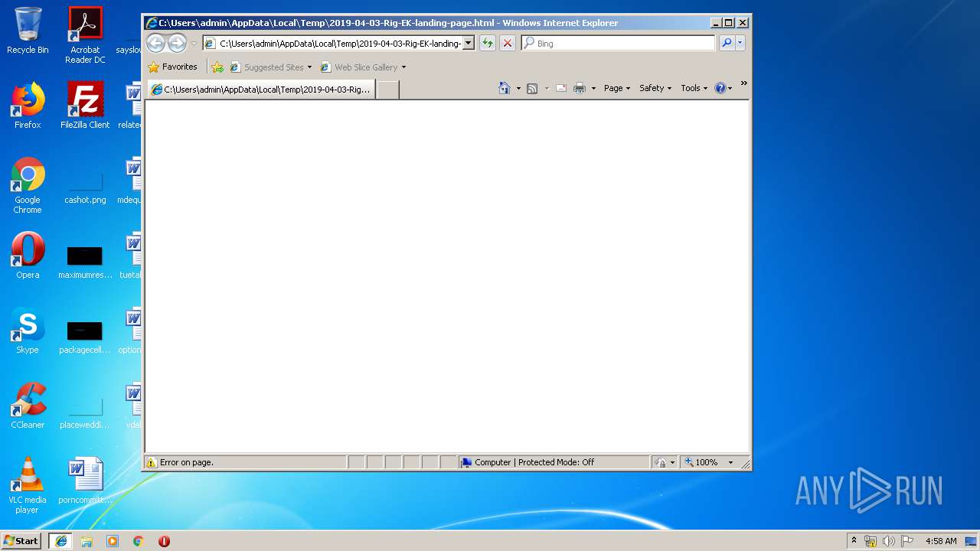Click the Action Center flag icon

tap(907, 541)
